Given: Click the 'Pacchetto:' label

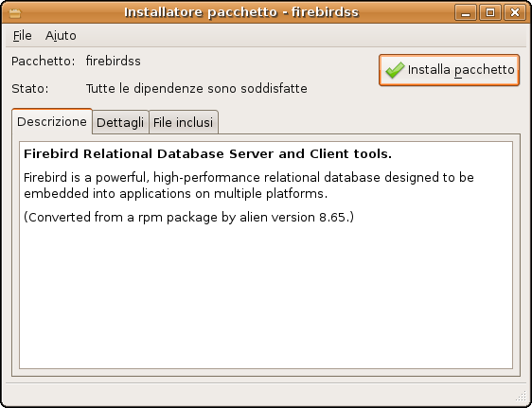Looking at the screenshot, I should coord(44,62).
